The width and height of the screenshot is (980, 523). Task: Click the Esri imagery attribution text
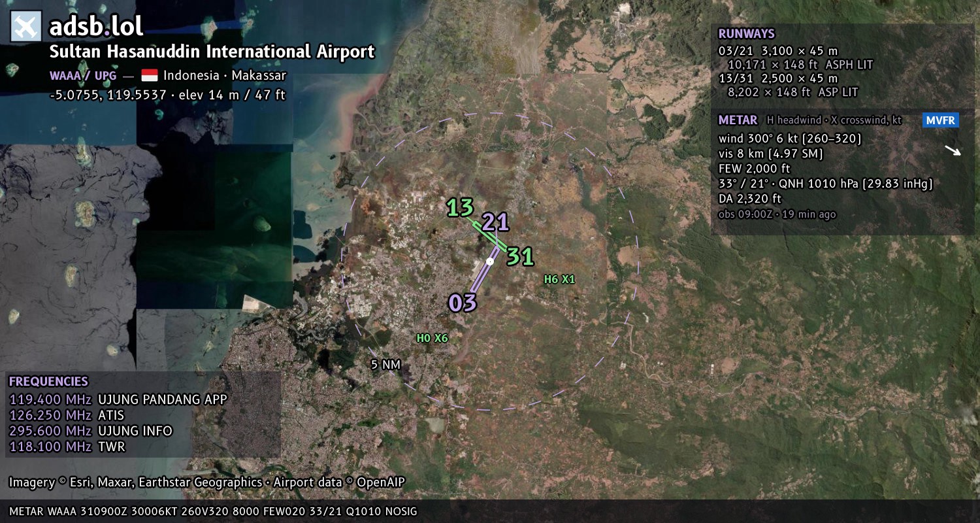(135, 482)
